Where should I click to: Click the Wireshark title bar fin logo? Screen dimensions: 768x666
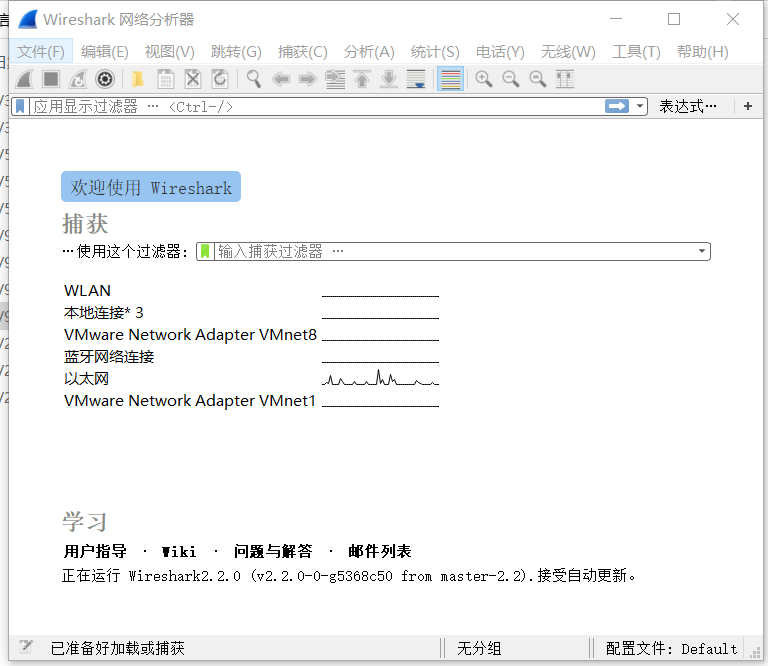28,20
